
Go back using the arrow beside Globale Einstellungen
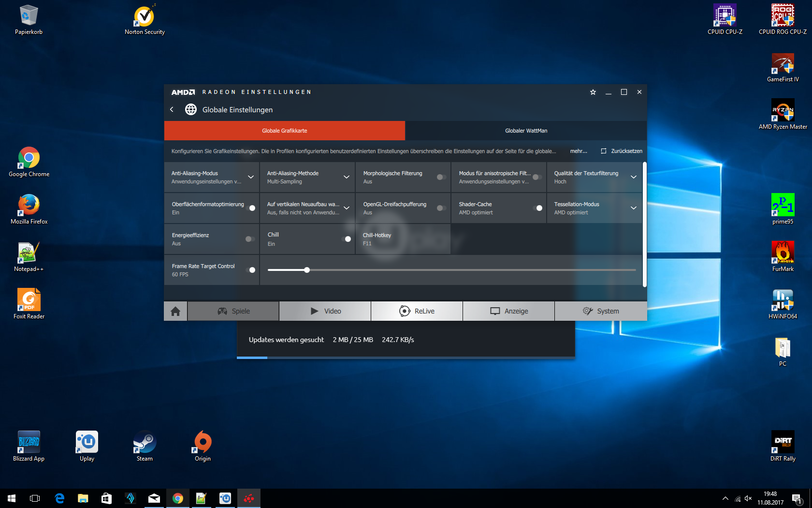tap(172, 110)
